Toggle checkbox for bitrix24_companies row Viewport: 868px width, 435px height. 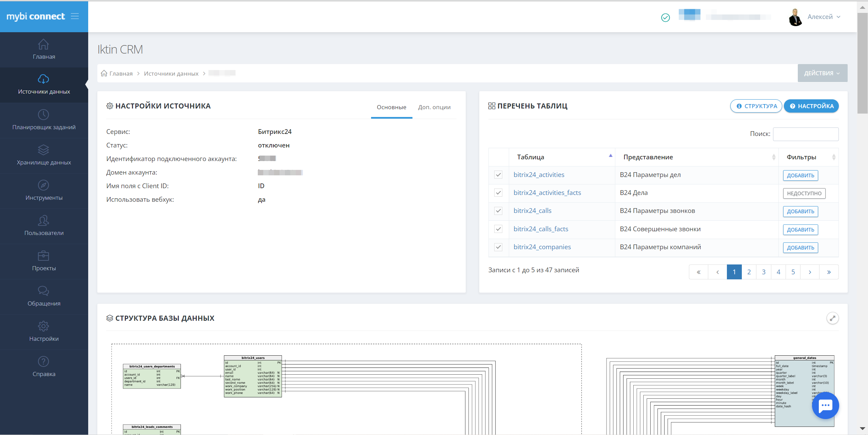coord(498,247)
